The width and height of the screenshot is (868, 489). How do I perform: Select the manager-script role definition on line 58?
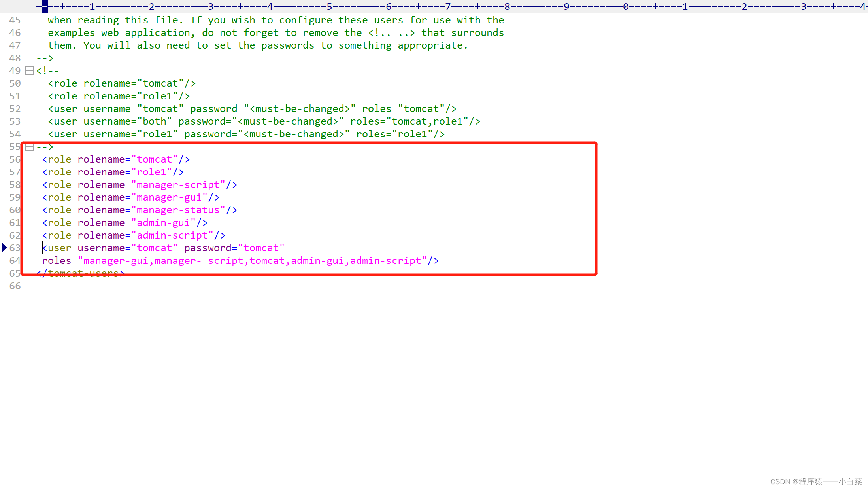coord(139,184)
